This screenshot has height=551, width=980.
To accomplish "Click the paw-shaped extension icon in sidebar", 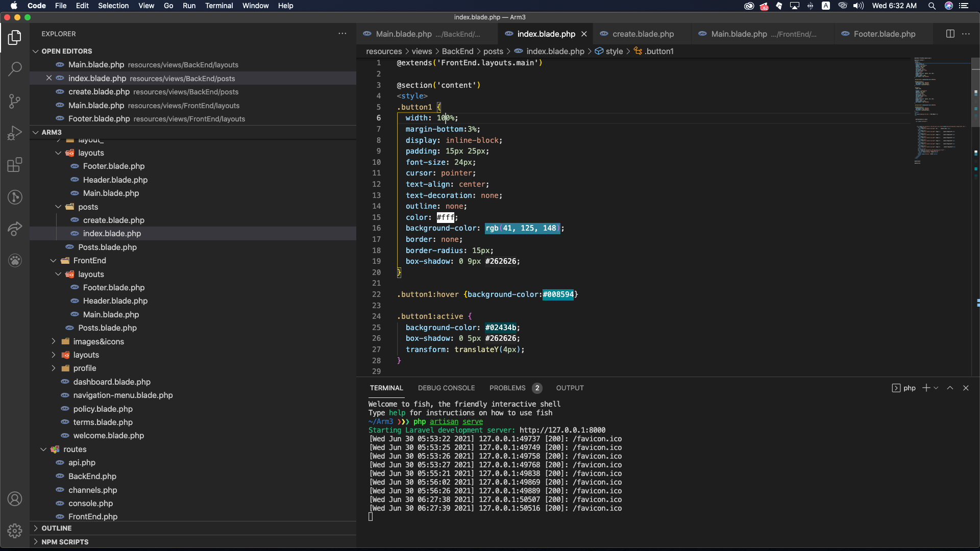I will (x=15, y=261).
